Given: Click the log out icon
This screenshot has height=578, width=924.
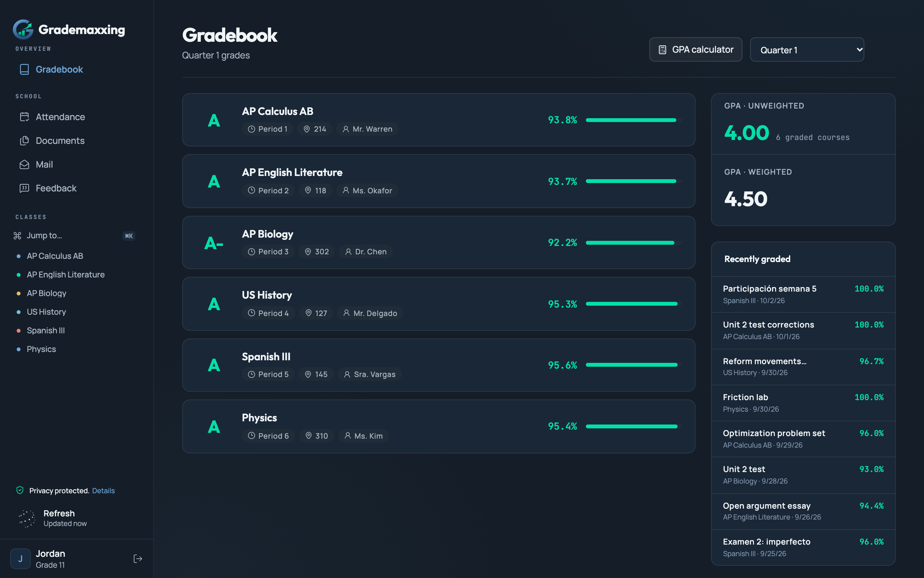Looking at the screenshot, I should click(x=138, y=558).
